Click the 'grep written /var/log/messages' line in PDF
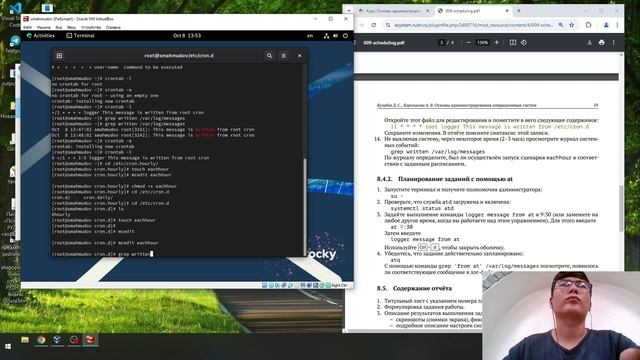The height and width of the screenshot is (360, 640). (438, 151)
